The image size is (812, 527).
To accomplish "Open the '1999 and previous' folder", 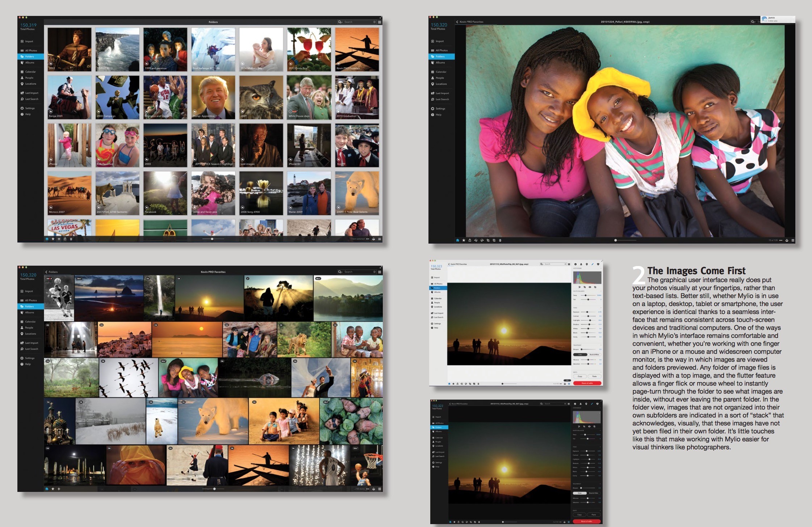I will [x=165, y=49].
